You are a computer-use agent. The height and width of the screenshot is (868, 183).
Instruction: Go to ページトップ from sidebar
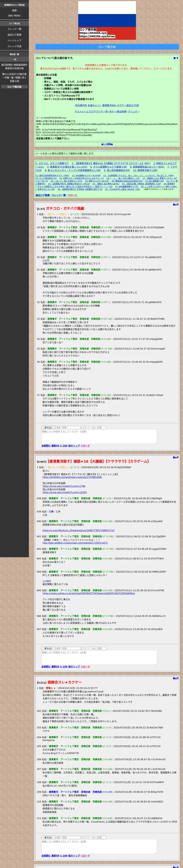pyautogui.click(x=14, y=41)
